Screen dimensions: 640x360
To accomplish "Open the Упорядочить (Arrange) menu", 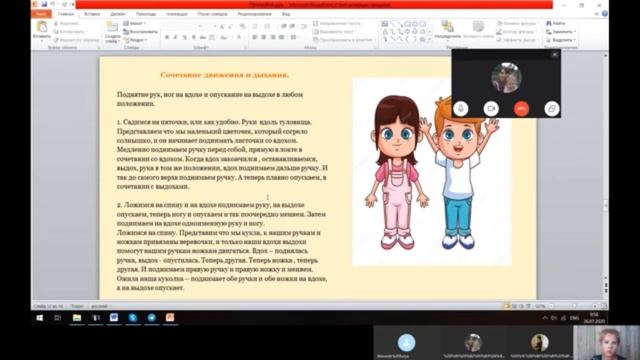I will click(447, 30).
